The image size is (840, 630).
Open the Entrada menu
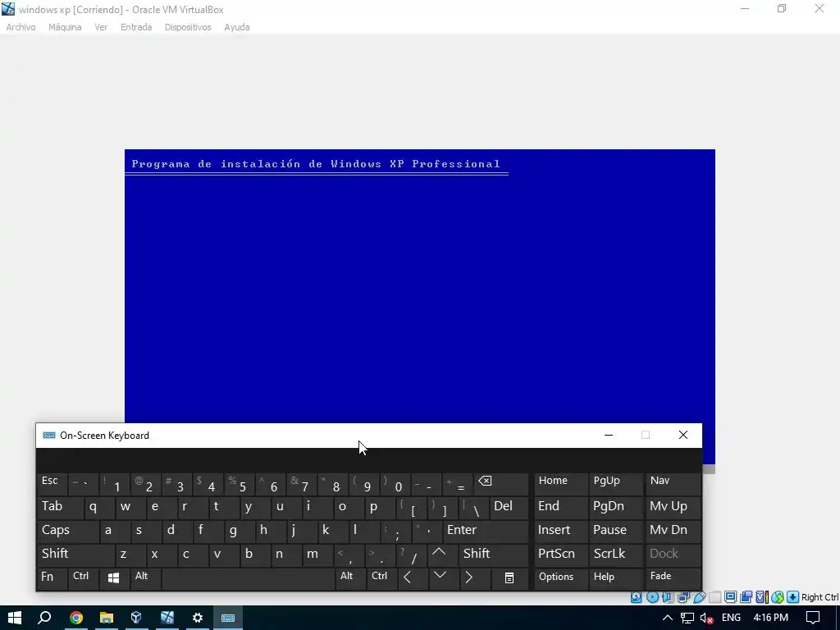tap(136, 27)
